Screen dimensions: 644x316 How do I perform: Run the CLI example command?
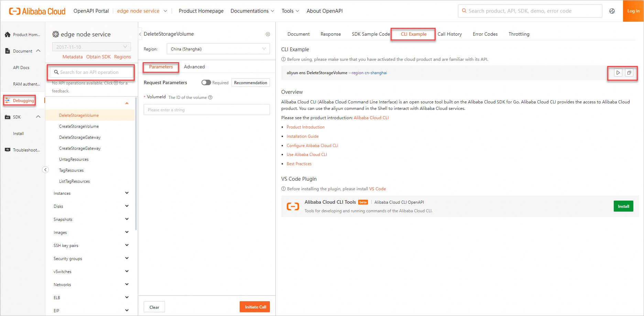pos(618,73)
